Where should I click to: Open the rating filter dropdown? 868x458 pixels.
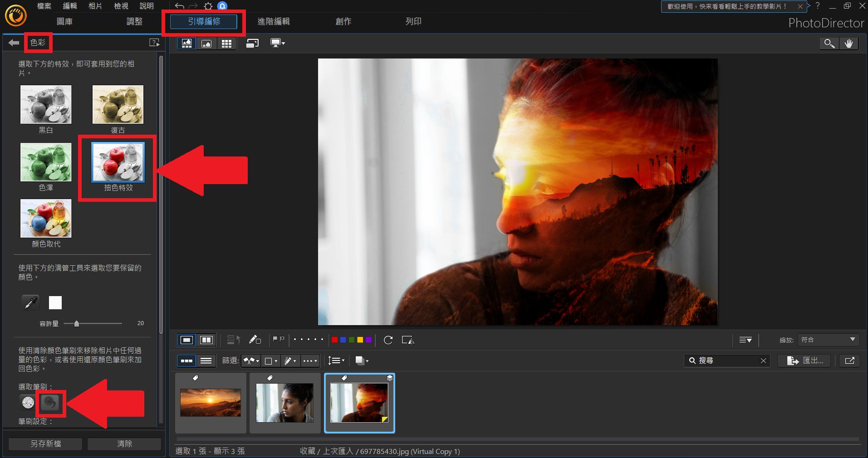(x=310, y=361)
